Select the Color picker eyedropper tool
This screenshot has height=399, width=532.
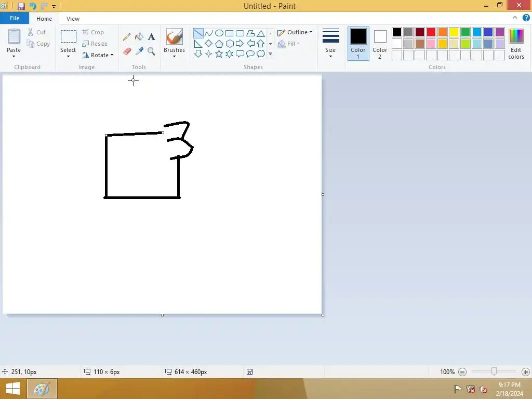point(139,51)
